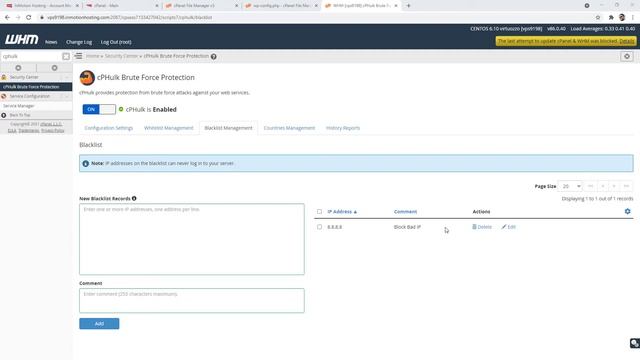Clear the cphulk sidebar search
Screen dimensions: 640x360
coord(66,56)
